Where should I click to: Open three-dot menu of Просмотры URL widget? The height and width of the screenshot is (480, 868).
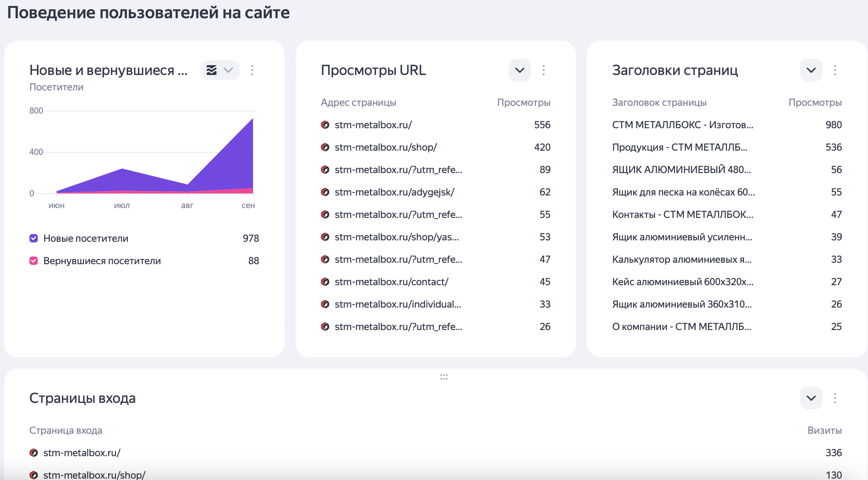[544, 70]
